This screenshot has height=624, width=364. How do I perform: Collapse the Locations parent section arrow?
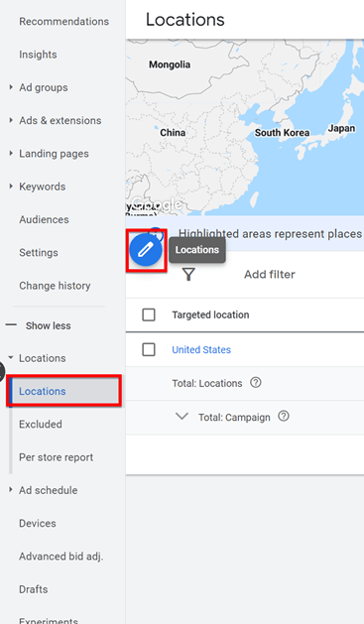(11, 358)
